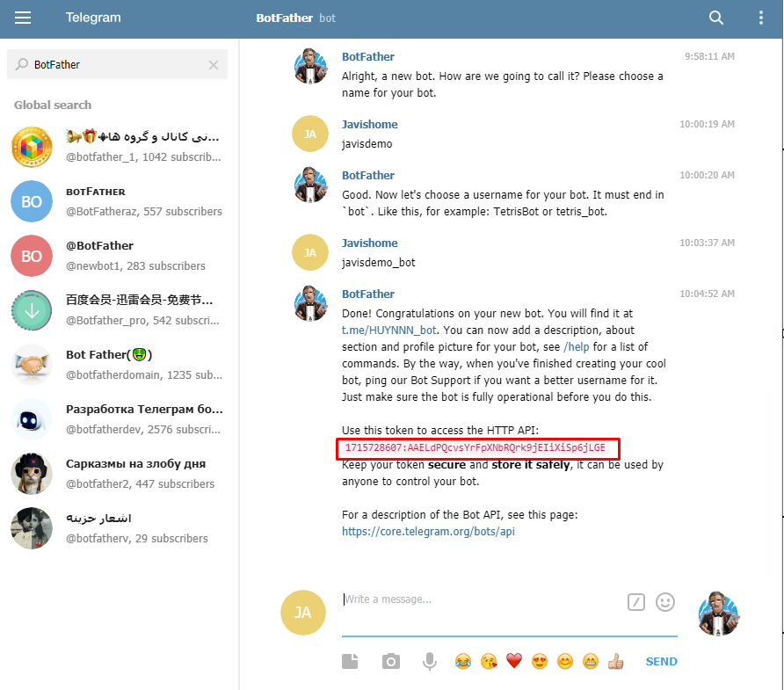This screenshot has height=690, width=784.
Task: Clear the BotFather search query
Action: (x=214, y=65)
